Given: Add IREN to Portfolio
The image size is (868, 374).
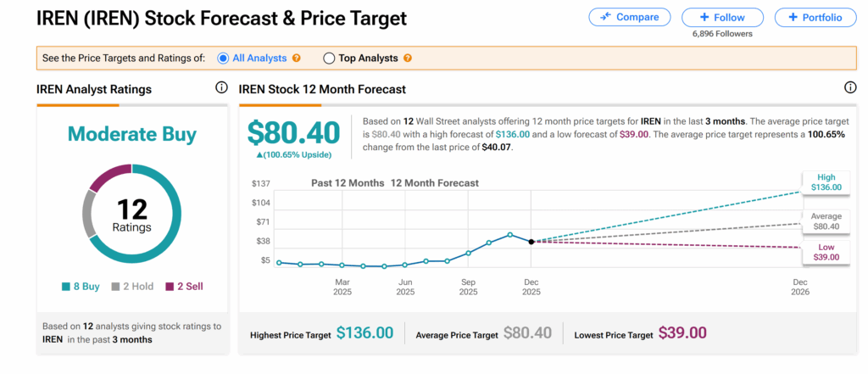Looking at the screenshot, I should [x=815, y=17].
